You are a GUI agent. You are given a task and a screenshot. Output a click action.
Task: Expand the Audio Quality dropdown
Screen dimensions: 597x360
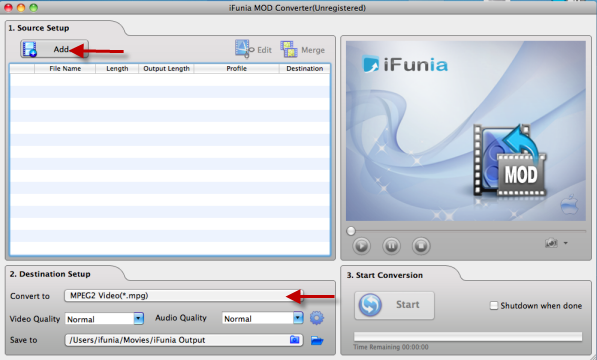coord(298,318)
